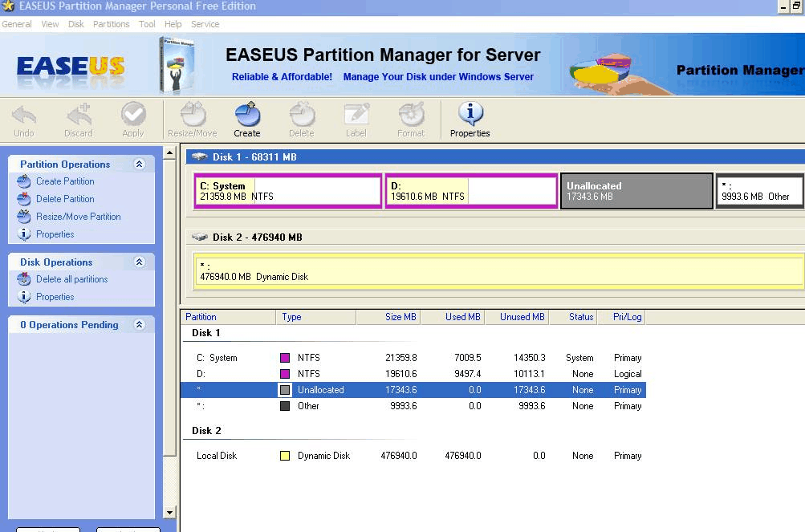
Task: Select the D: row in partition list
Action: coord(413,374)
